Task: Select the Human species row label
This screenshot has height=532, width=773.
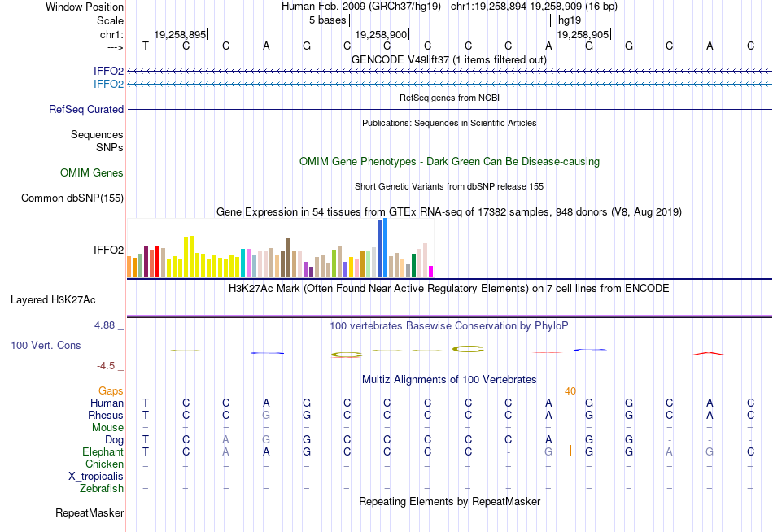Action: 107,403
